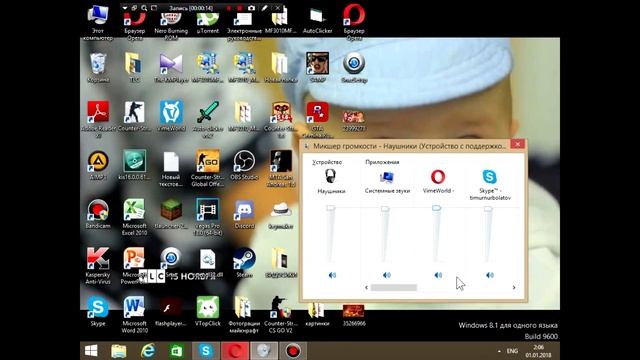
Task: Open the KMPlayer desktop shortcut
Action: tap(171, 68)
